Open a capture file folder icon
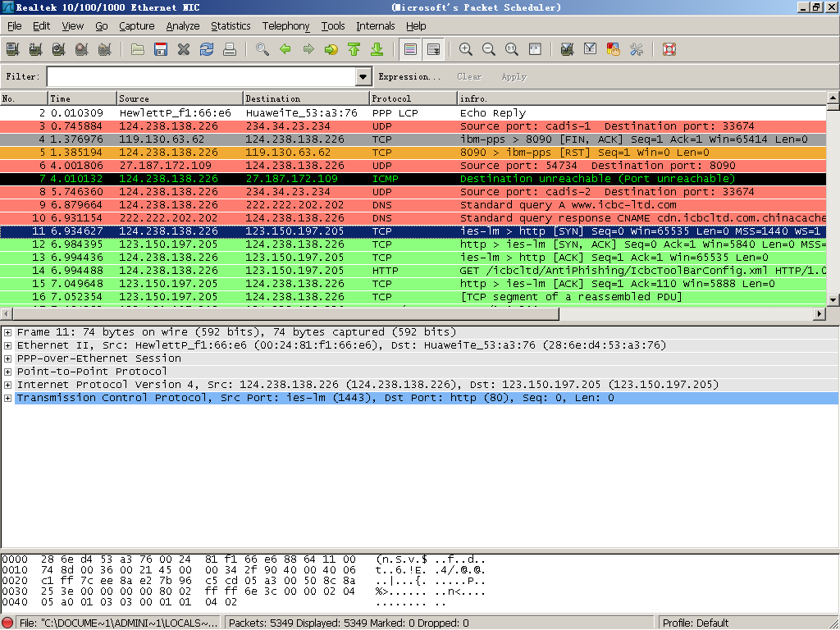This screenshot has width=840, height=630. 138,49
